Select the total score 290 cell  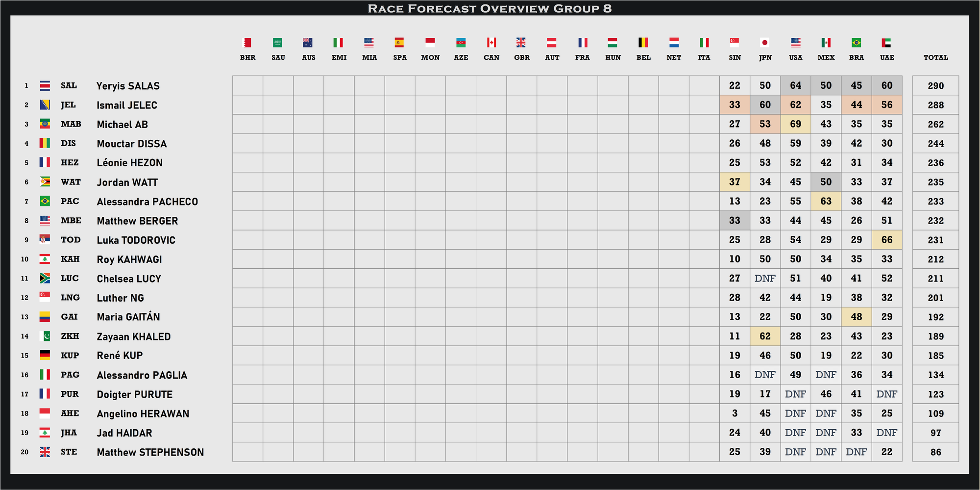point(935,86)
